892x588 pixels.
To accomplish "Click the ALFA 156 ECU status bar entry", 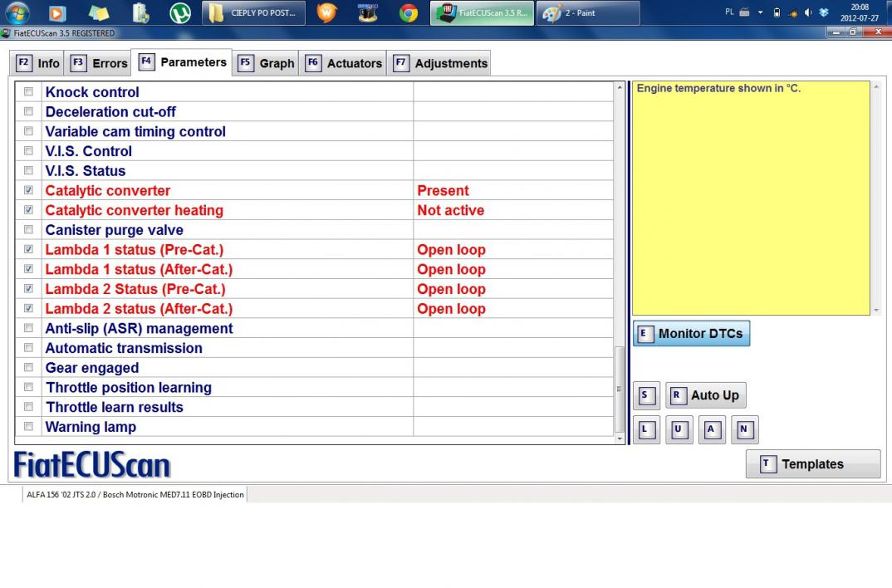I will click(135, 495).
